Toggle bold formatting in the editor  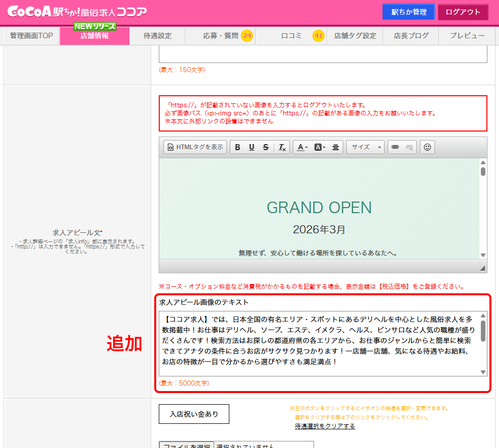click(238, 147)
